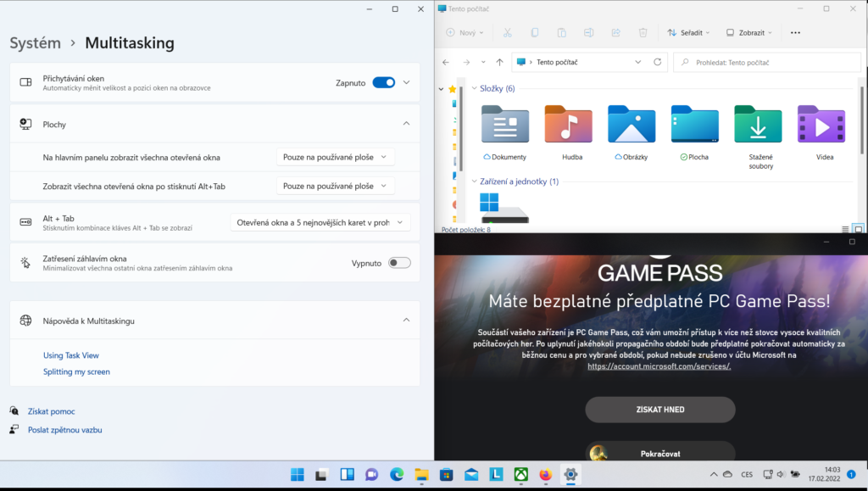Collapse the Složky (6) group

[x=475, y=88]
